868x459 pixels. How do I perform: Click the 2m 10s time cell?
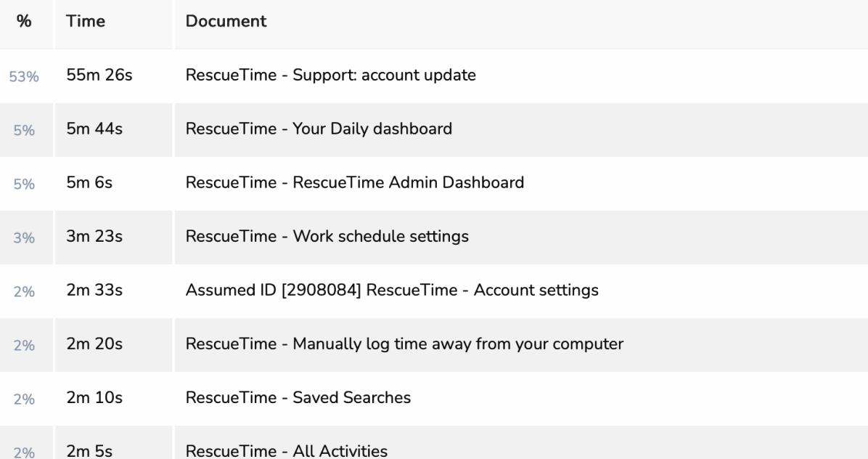pos(94,398)
